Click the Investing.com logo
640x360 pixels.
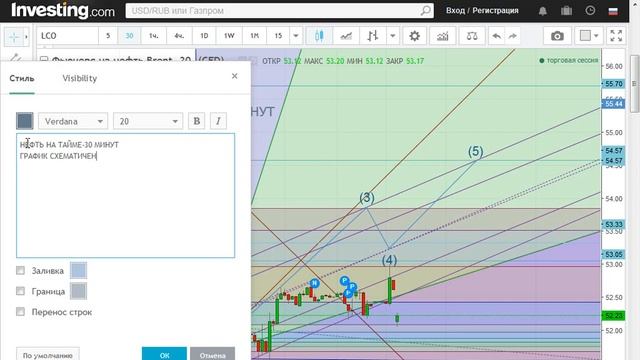(63, 11)
